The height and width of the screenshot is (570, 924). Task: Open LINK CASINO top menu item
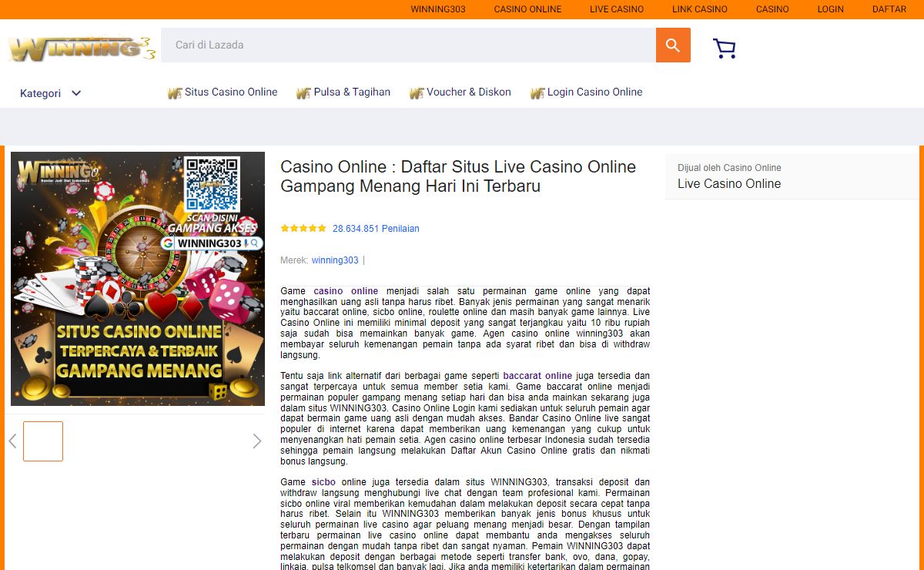(x=700, y=9)
